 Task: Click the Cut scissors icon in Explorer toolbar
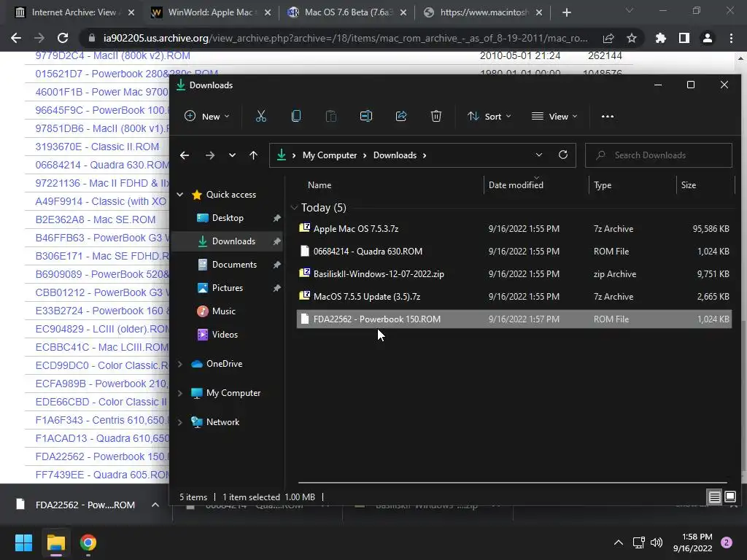tap(260, 116)
